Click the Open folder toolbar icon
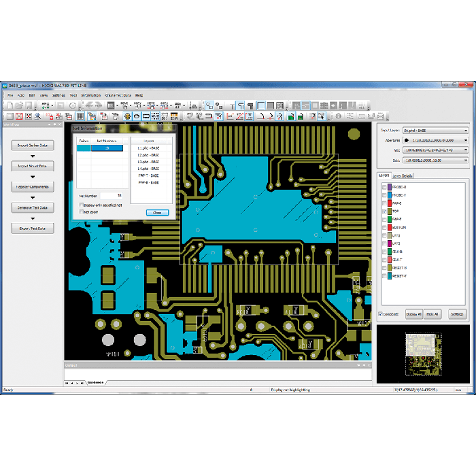Screen dimensions: 476x476 [x=18, y=105]
